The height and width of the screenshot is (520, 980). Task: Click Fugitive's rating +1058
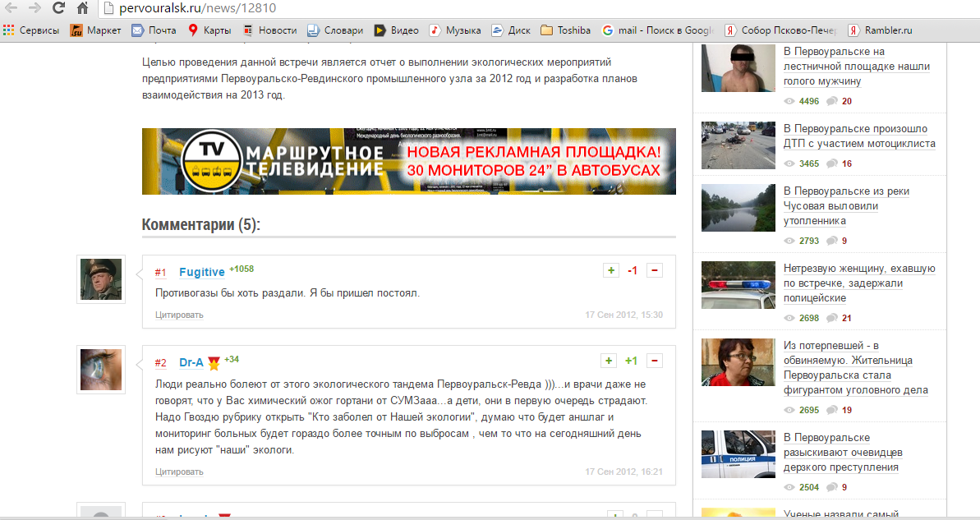pyautogui.click(x=242, y=269)
